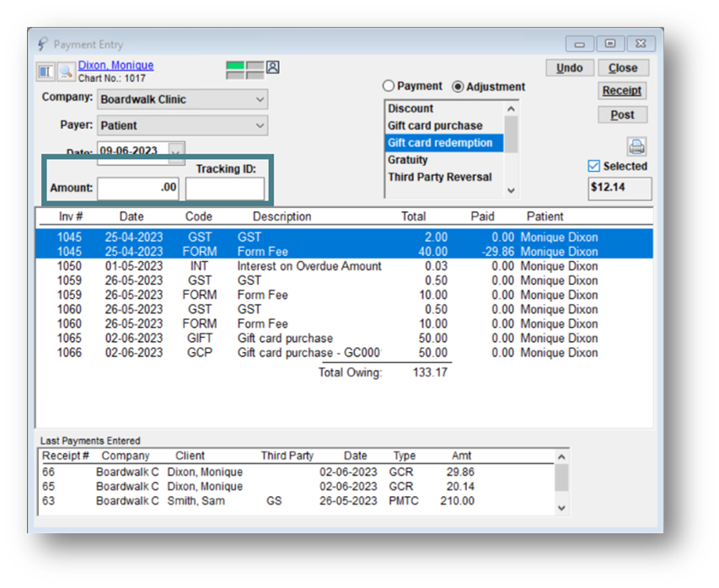The image size is (719, 588).
Task: Select receipt 63 Smith, Sam payment
Action: point(296,501)
